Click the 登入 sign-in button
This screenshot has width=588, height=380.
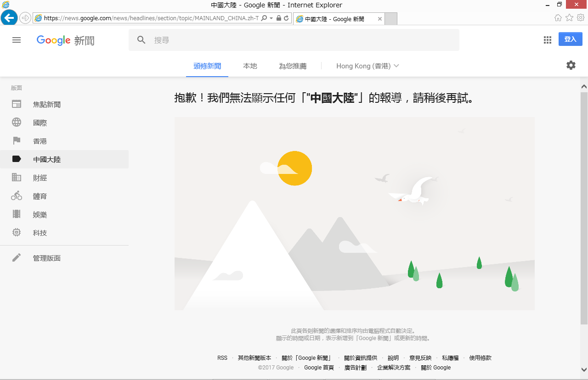tap(570, 39)
